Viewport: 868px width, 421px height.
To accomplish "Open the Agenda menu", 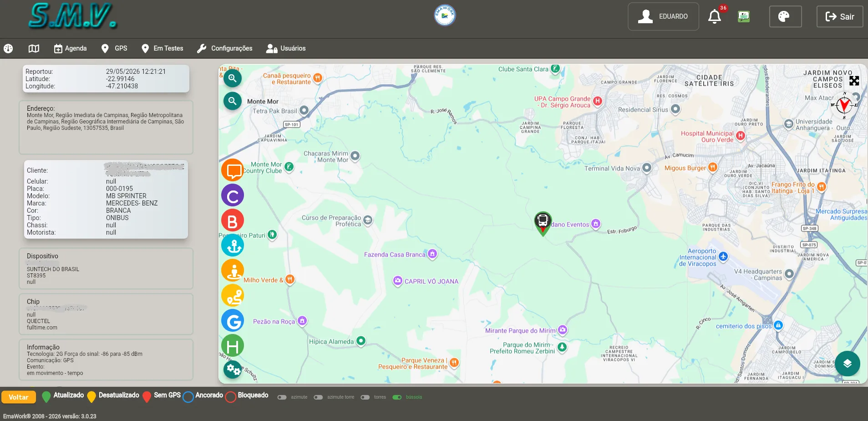I will click(70, 48).
